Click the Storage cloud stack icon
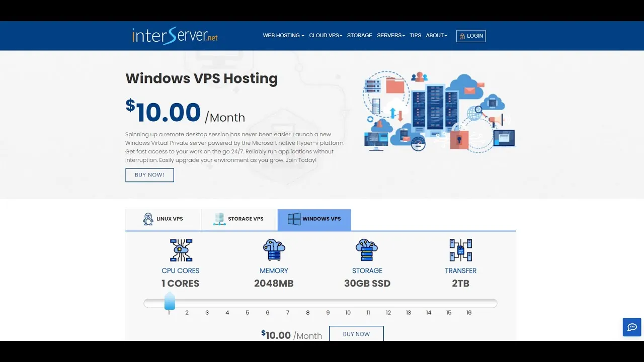The height and width of the screenshot is (362, 644). tap(367, 250)
